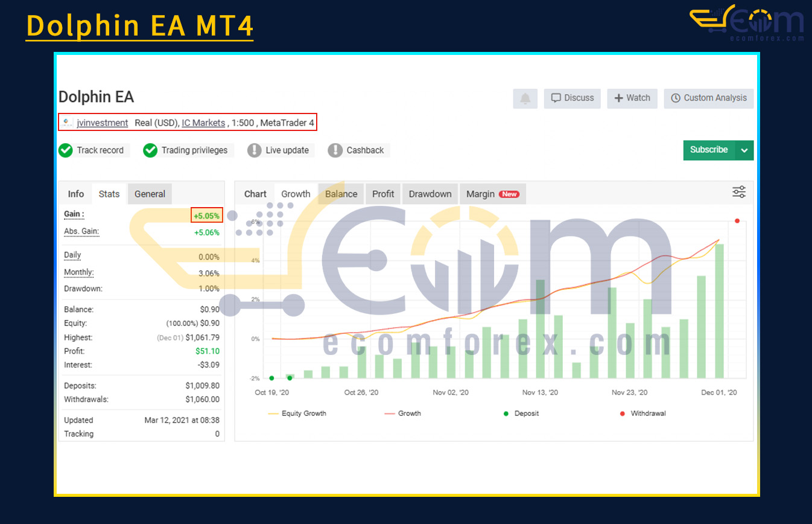
Task: Open the jvinvestment profile link
Action: [103, 123]
